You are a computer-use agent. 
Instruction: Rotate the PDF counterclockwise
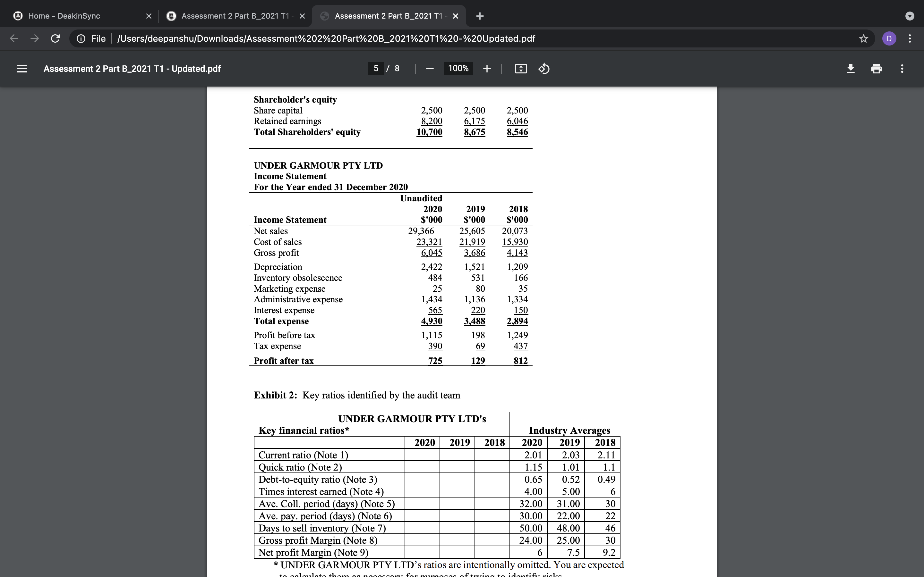[544, 68]
